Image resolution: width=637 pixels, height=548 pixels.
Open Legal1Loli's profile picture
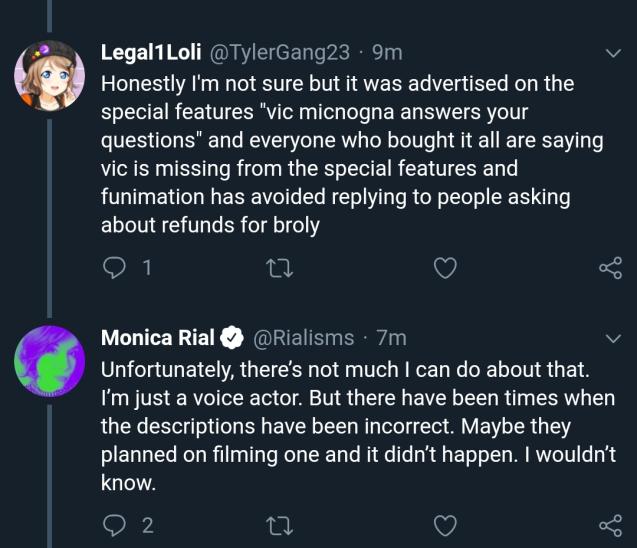(50, 76)
